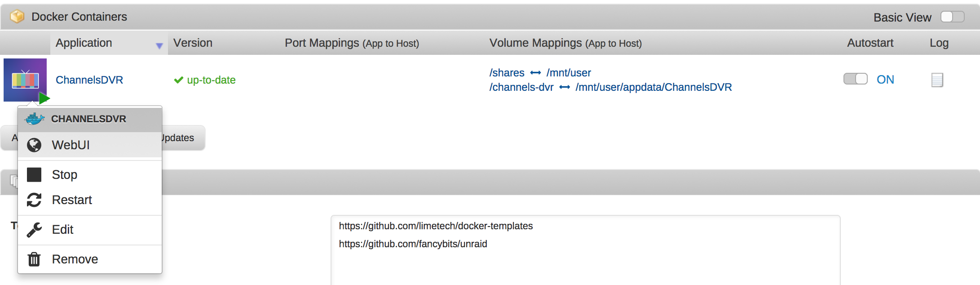The height and width of the screenshot is (285, 980).
Task: Open the /mnt/user/appdata/ChannelsDVR volume path
Action: tap(653, 87)
